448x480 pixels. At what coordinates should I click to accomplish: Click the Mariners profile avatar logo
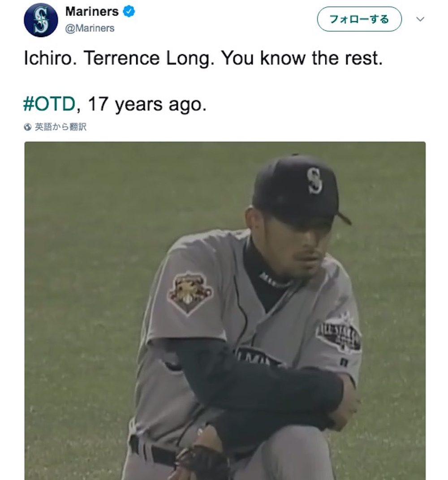(41, 20)
